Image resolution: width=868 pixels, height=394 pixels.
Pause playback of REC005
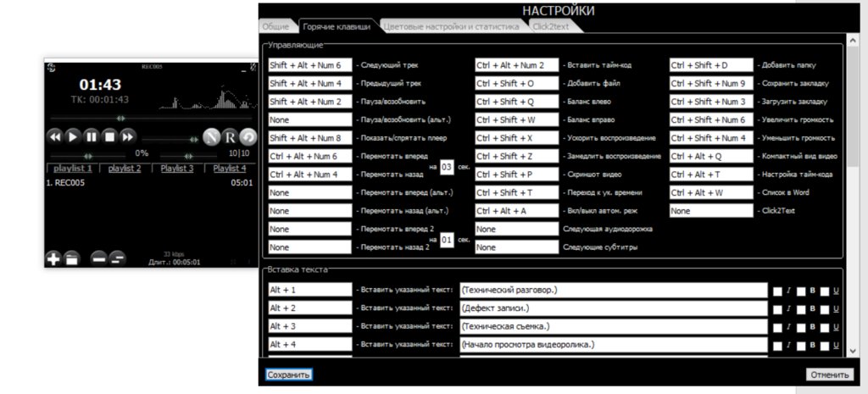(91, 136)
